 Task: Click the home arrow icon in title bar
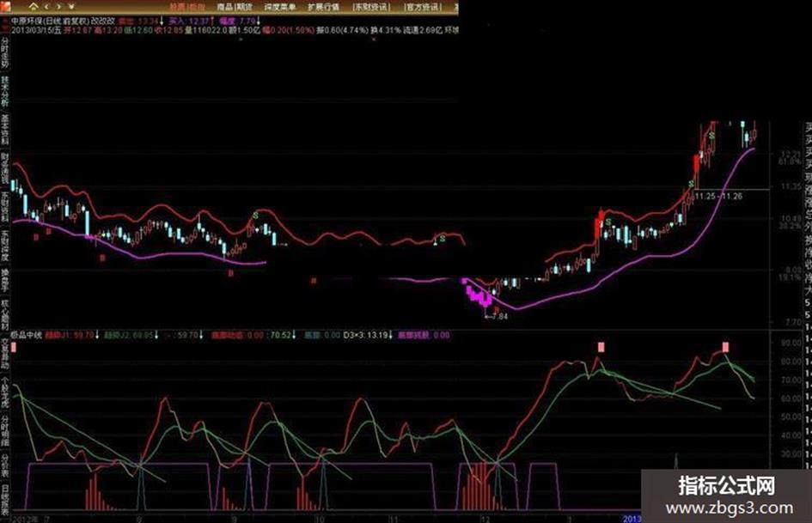pyautogui.click(x=34, y=7)
